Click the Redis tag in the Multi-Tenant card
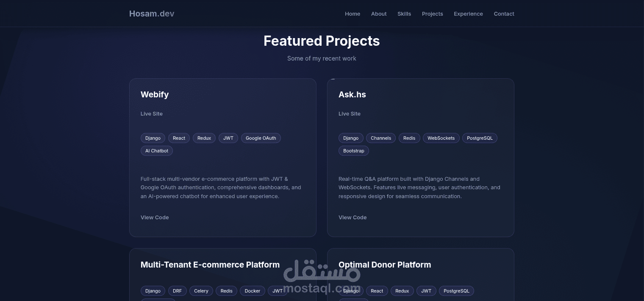 click(227, 291)
